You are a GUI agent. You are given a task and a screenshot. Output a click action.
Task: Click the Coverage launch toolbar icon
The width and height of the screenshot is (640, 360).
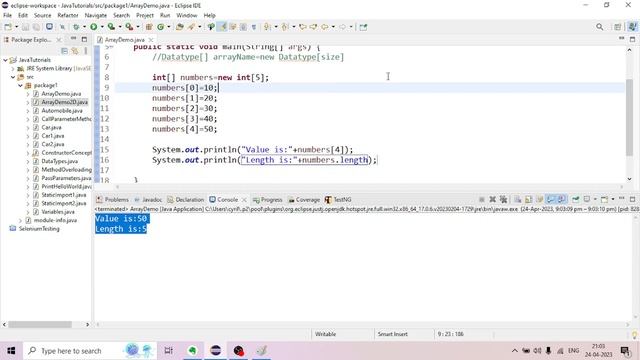pyautogui.click(x=111, y=27)
